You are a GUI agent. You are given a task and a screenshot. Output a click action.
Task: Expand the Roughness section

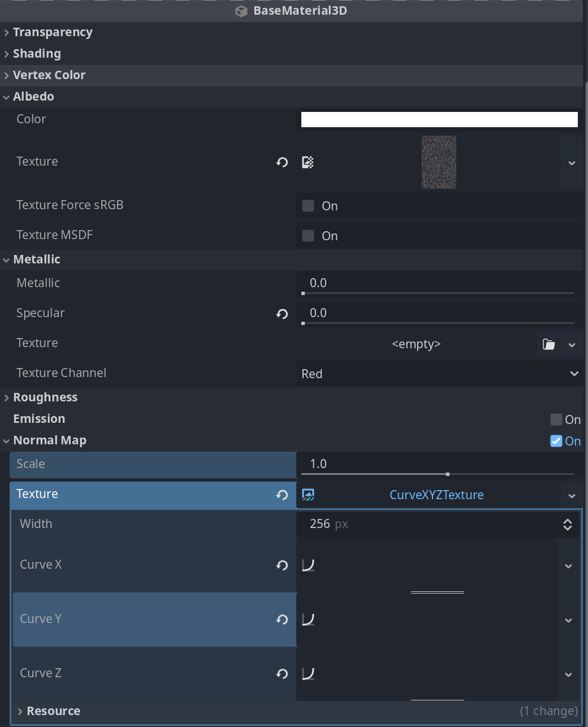45,397
